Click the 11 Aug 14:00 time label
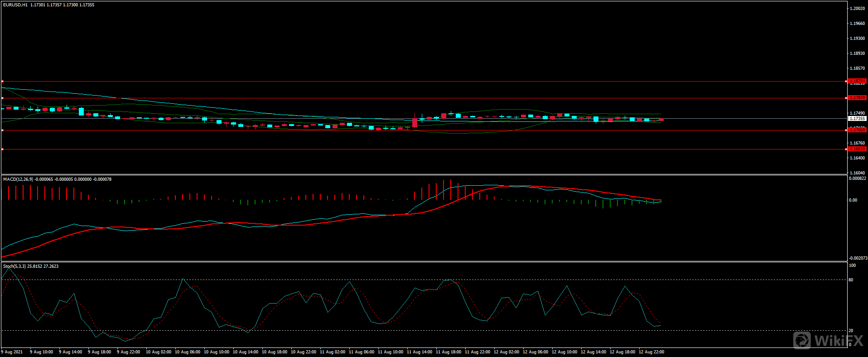 419,352
